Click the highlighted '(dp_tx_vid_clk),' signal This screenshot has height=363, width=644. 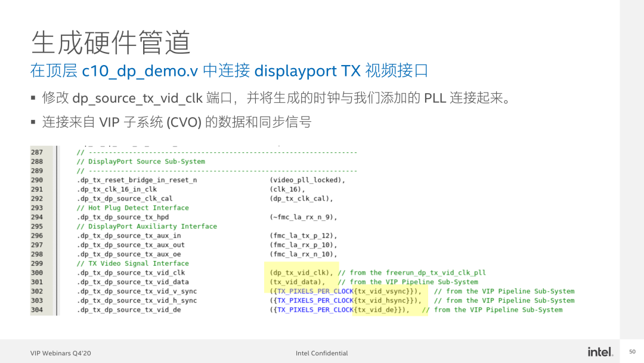tap(302, 273)
